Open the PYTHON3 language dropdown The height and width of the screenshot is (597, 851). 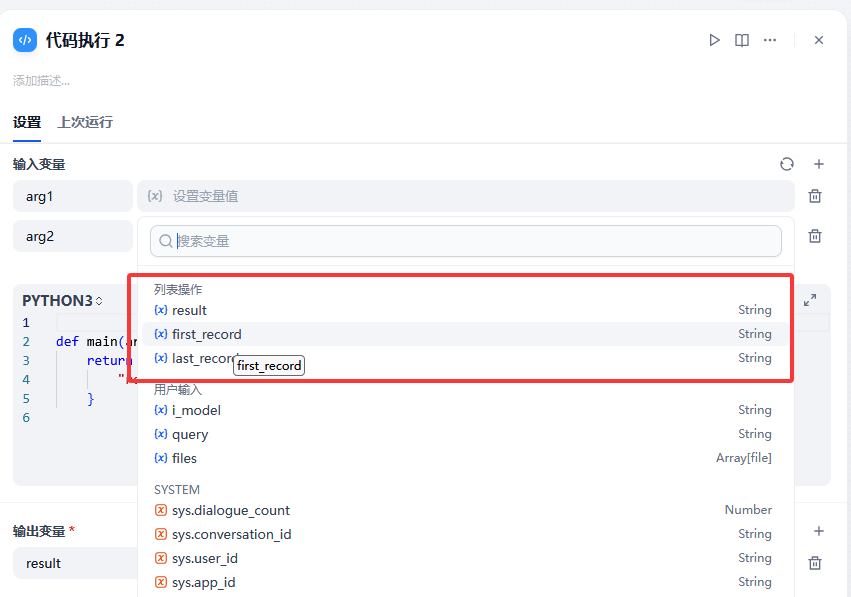coord(62,301)
